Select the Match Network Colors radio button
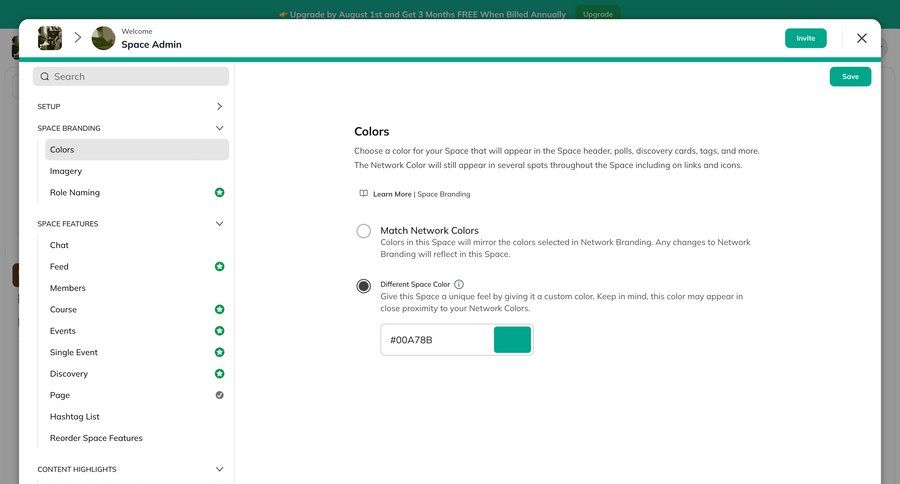Viewport: 900px width, 484px height. pos(363,231)
